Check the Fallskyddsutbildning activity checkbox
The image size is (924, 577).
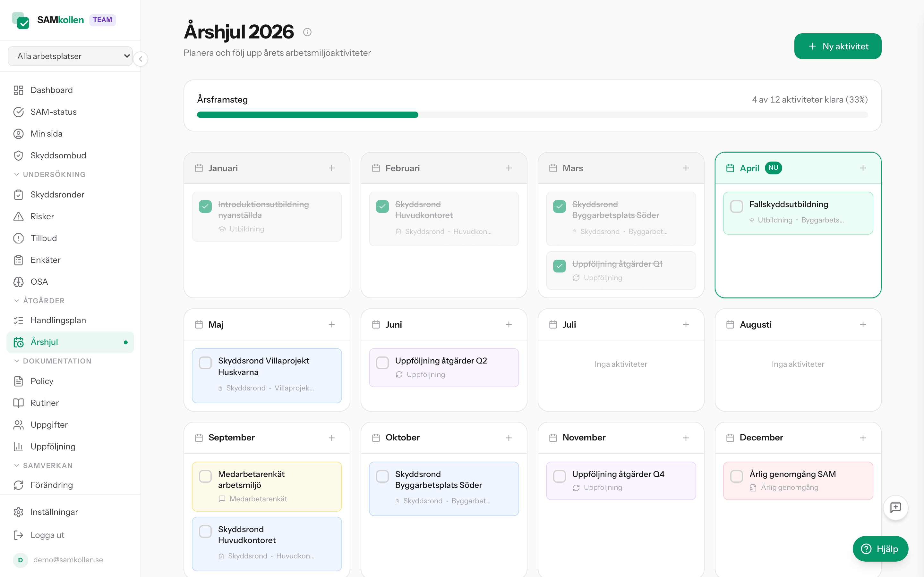point(737,206)
